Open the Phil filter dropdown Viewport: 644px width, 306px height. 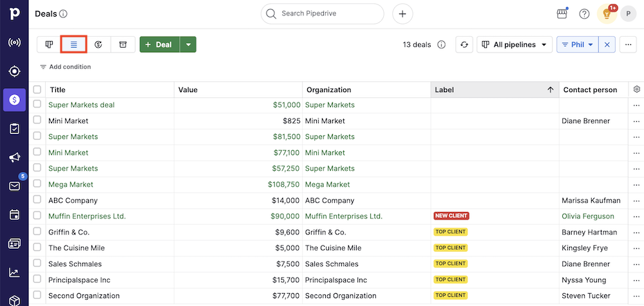pyautogui.click(x=577, y=44)
